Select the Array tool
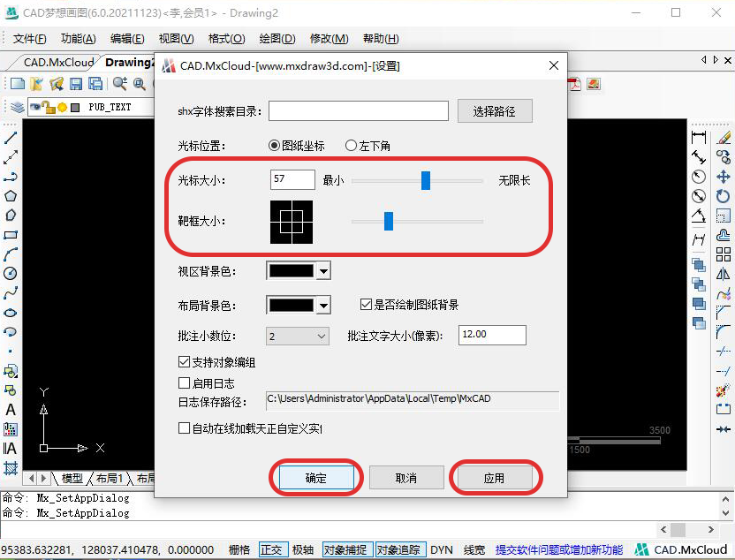Screen dimensions: 735x560 pyautogui.click(x=724, y=254)
